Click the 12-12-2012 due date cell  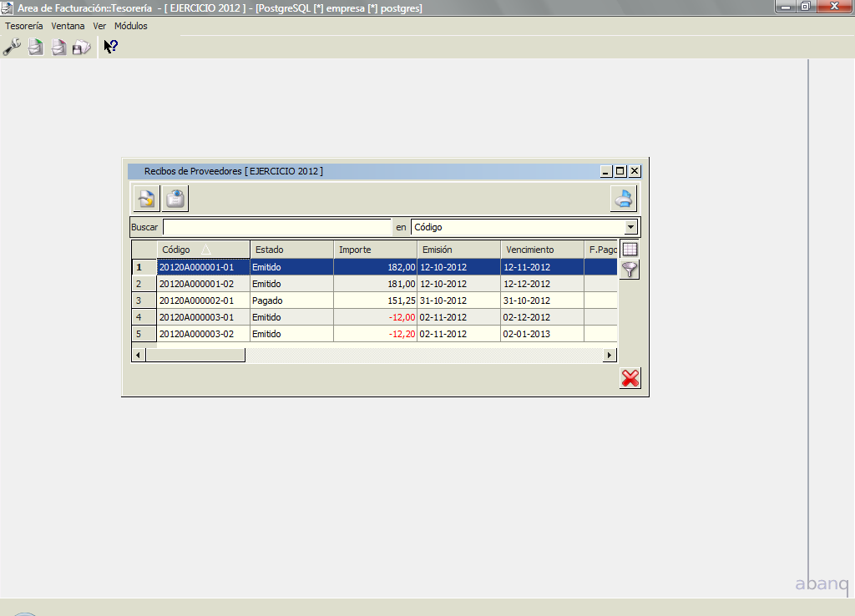point(542,284)
